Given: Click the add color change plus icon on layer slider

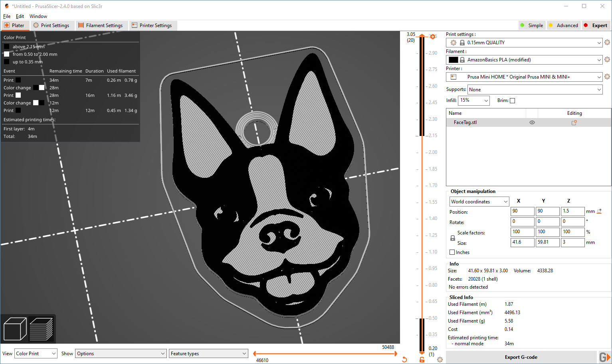Looking at the screenshot, I should click(432, 37).
